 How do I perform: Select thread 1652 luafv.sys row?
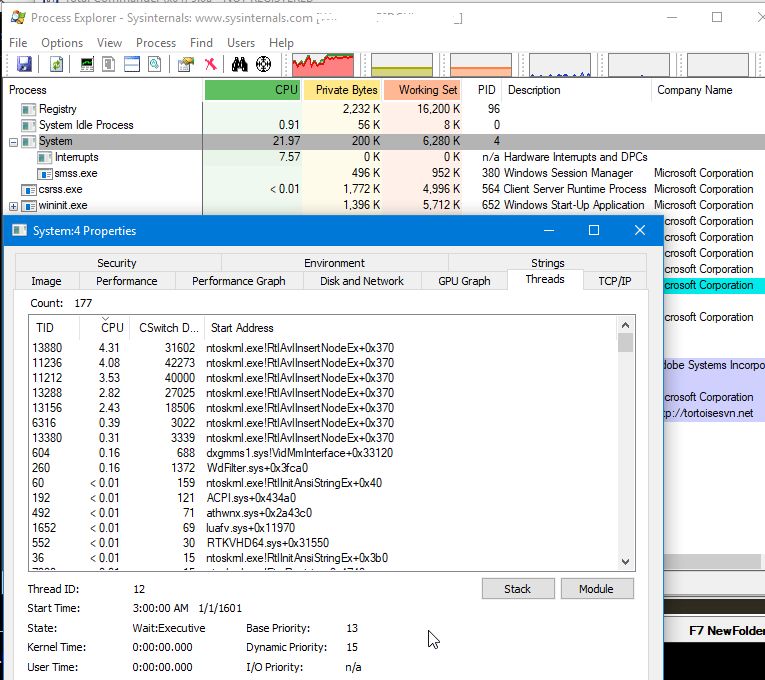coord(322,528)
